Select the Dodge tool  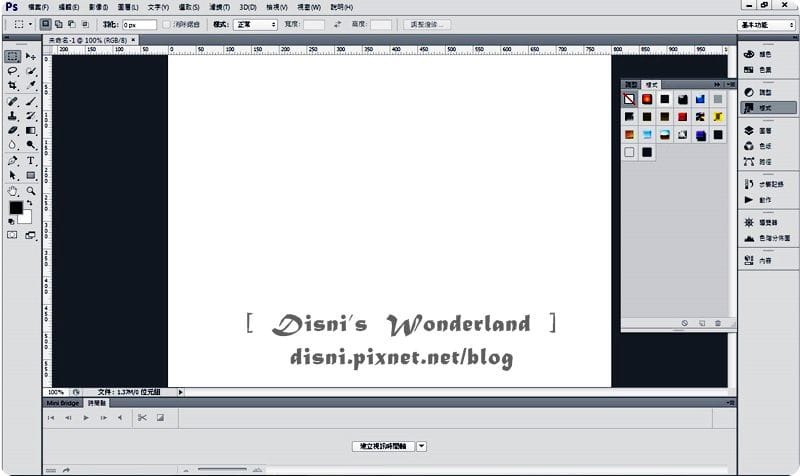(x=31, y=145)
